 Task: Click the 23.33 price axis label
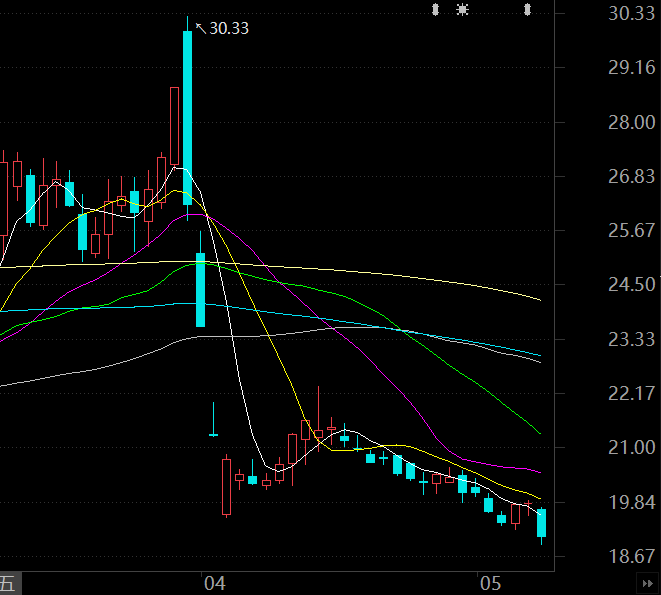coord(631,339)
